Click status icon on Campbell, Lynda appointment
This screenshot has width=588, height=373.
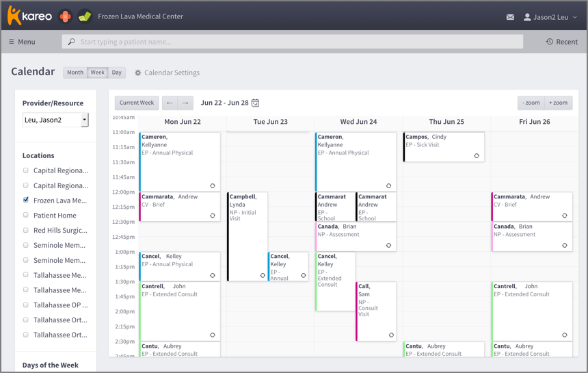263,275
